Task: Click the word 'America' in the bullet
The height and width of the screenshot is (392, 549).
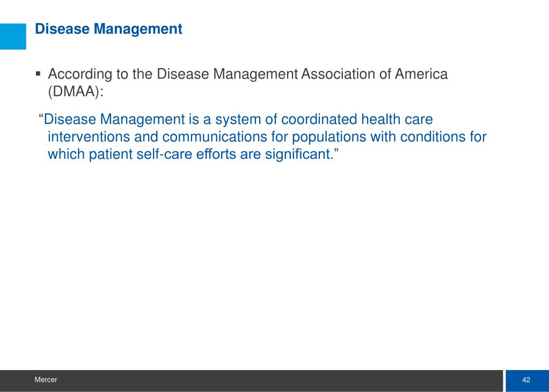Action: (x=421, y=74)
